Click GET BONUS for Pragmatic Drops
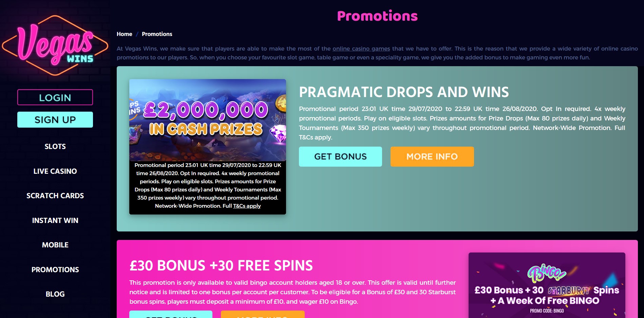This screenshot has width=644, height=318. point(340,156)
